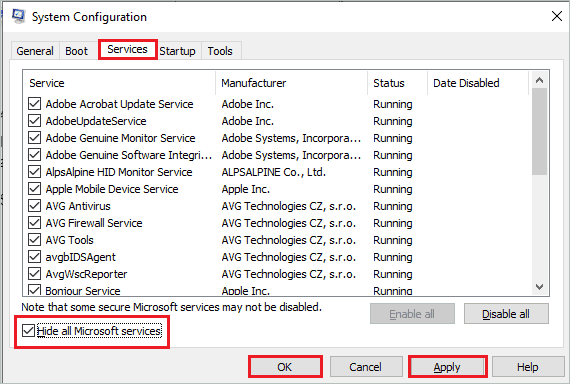The image size is (570, 384).
Task: Select the AdobeUpdateService row name
Action: (x=96, y=121)
